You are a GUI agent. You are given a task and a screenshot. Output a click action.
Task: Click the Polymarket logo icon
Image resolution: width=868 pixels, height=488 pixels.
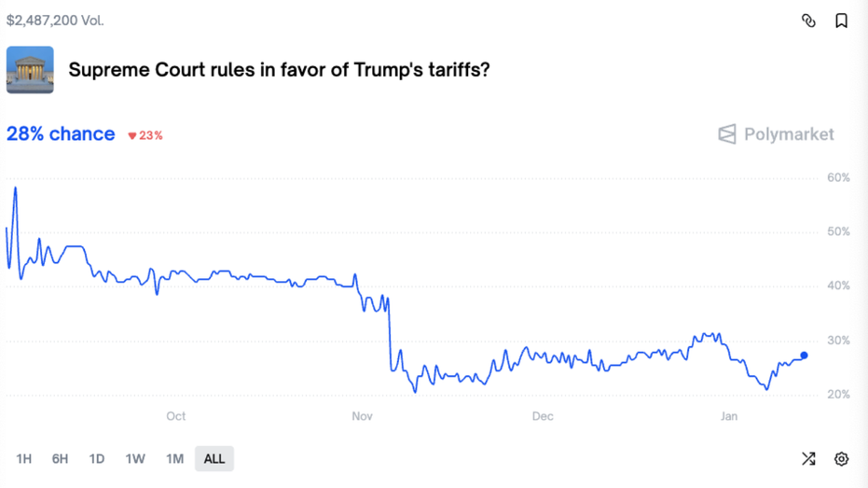pos(727,134)
